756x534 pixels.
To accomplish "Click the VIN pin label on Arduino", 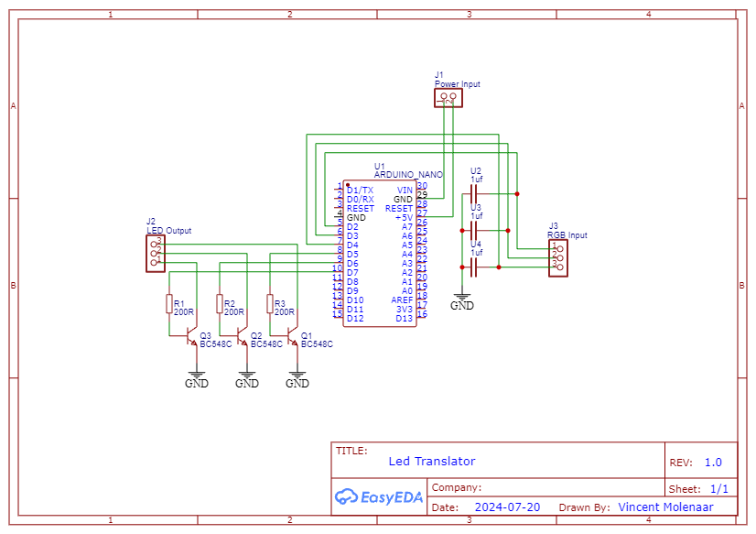I will click(x=404, y=190).
